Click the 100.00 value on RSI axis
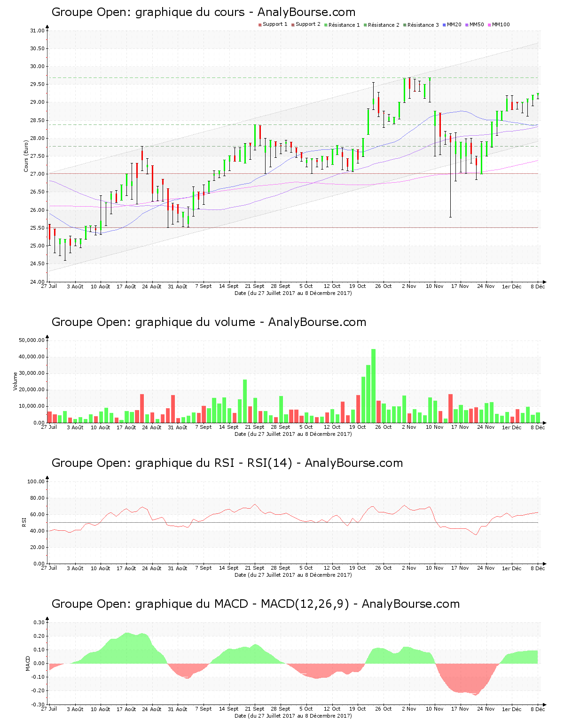 point(36,481)
